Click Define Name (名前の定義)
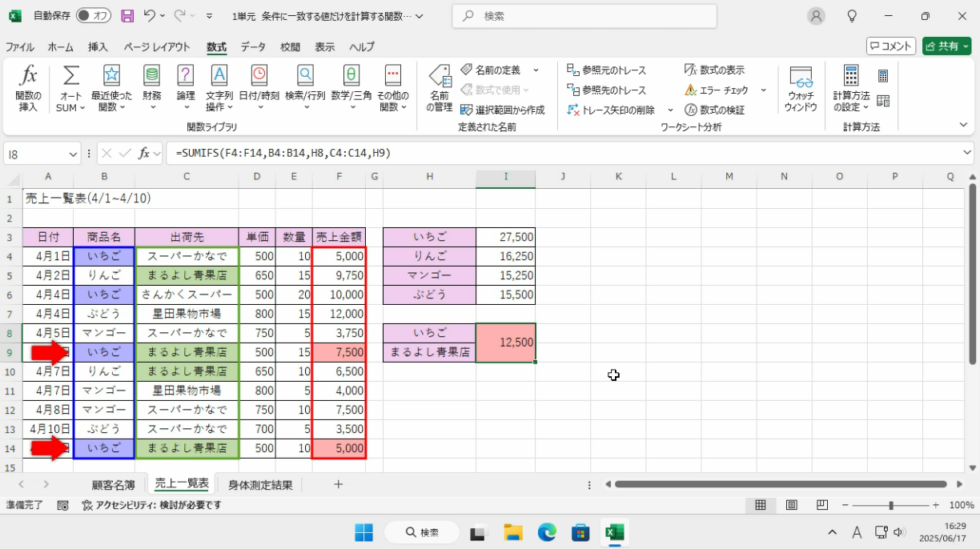This screenshot has height=549, width=980. (x=490, y=70)
